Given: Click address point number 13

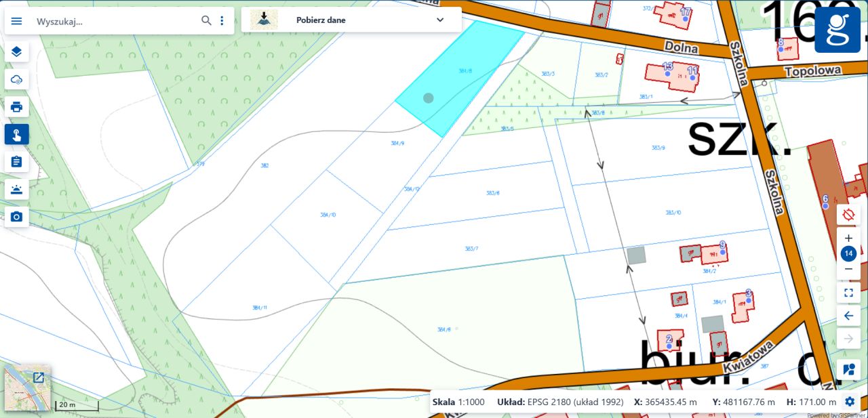Looking at the screenshot, I should pos(667,67).
